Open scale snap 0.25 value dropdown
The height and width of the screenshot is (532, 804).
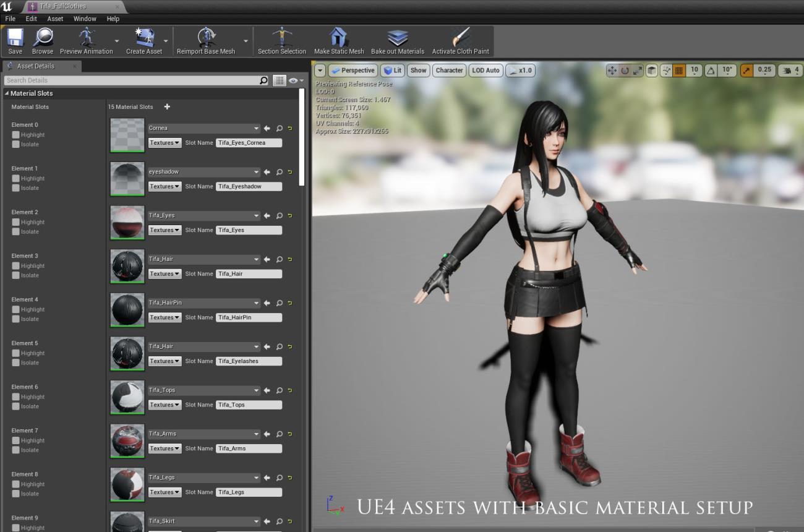click(764, 71)
